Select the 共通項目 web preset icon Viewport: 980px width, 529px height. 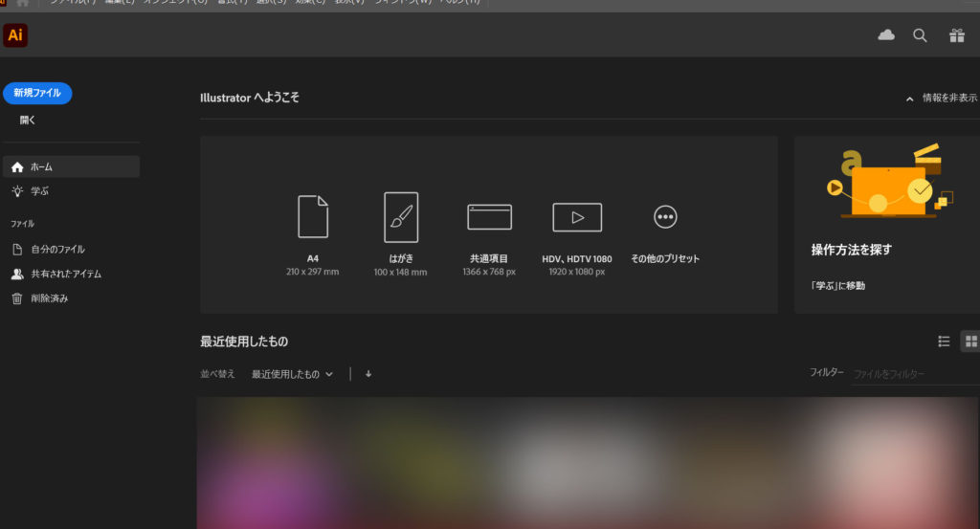point(489,217)
